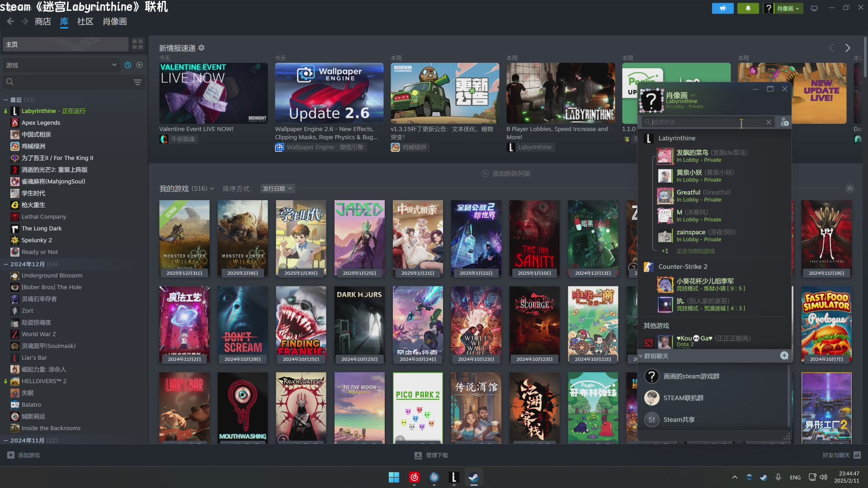Collapse the my games shelf arrow
The width and height of the screenshot is (868, 488).
tap(850, 188)
